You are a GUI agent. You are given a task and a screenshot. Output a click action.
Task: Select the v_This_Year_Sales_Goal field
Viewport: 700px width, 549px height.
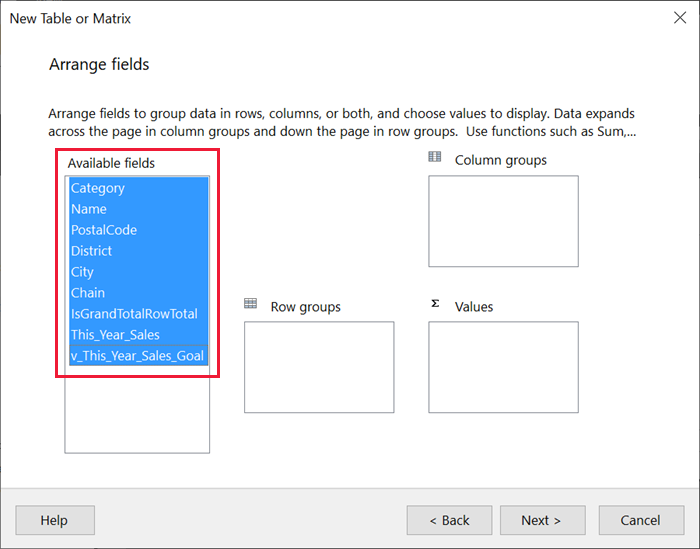[138, 356]
